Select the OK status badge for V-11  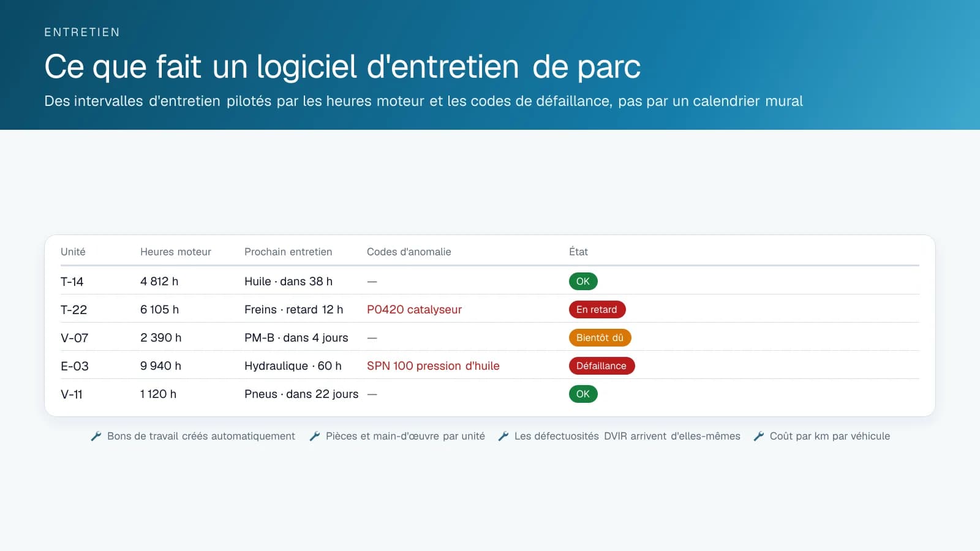click(x=583, y=394)
